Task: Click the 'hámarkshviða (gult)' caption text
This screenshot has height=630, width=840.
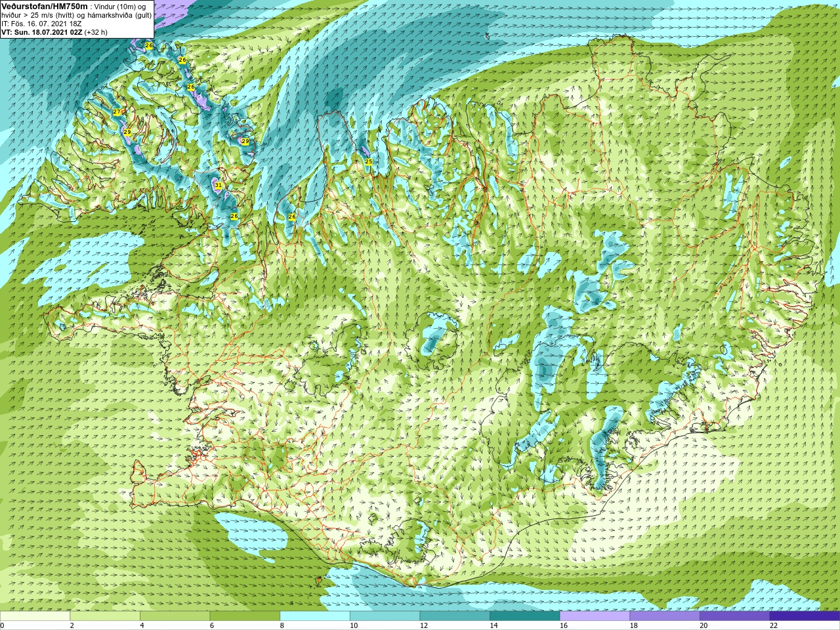Action: point(118,14)
